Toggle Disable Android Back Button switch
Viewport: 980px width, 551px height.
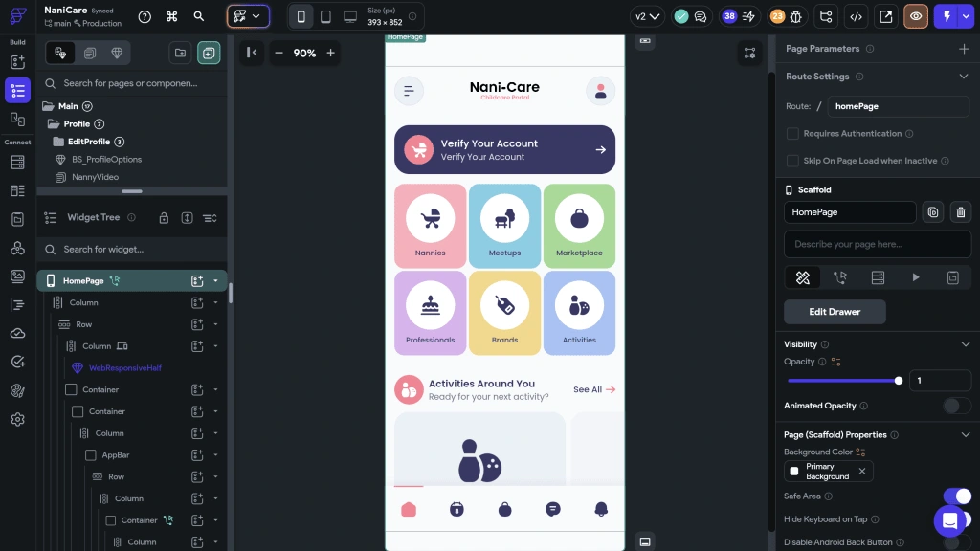point(956,542)
